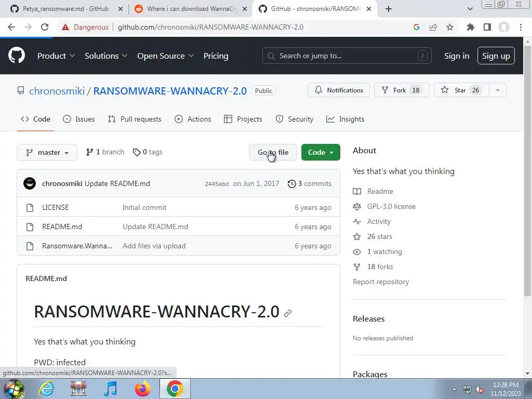Copy the README heading anchor link icon

288,313
